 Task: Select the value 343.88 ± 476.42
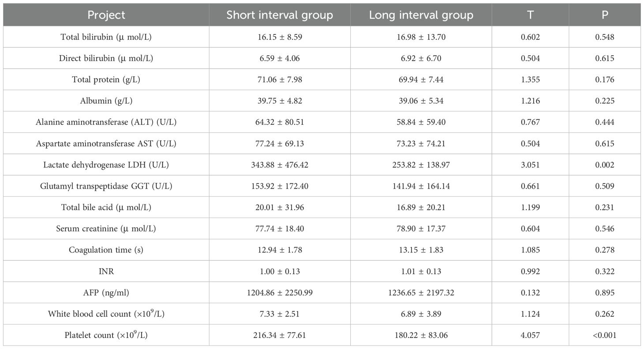click(280, 165)
